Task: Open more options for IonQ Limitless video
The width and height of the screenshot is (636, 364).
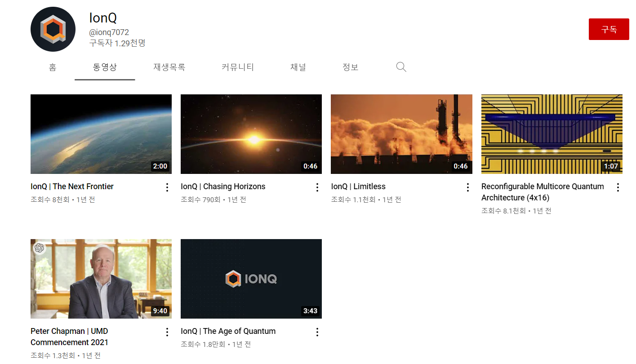Action: [467, 187]
